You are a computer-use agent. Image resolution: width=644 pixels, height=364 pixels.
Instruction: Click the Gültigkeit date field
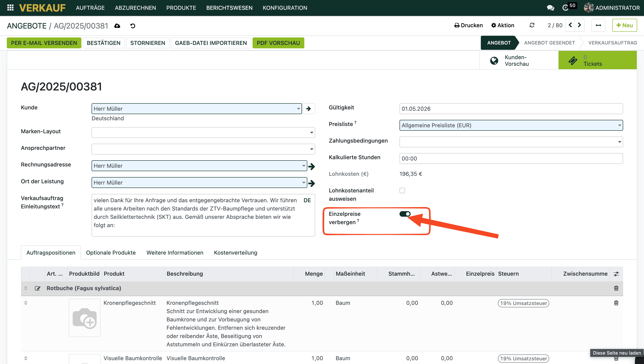pyautogui.click(x=511, y=109)
